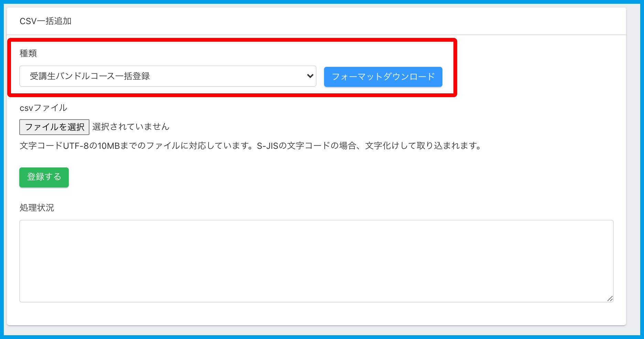Click the 処理状況 label
The width and height of the screenshot is (644, 339).
point(37,208)
